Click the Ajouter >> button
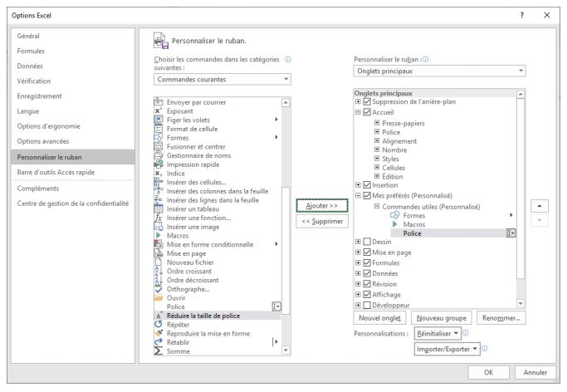Viewport: 567px width, 392px height. [316, 204]
